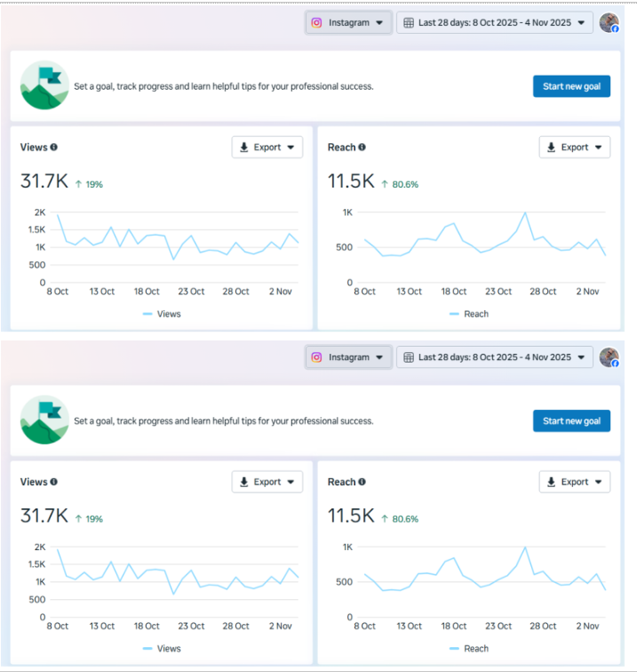The height and width of the screenshot is (672, 637).
Task: Open the Instagram platform dropdown in the lower dashboard
Action: tap(348, 357)
